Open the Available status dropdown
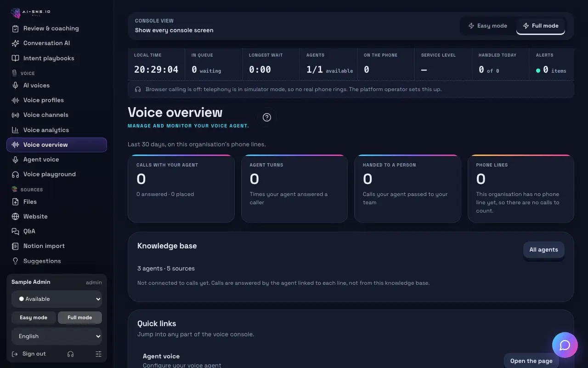The width and height of the screenshot is (588, 368). [x=57, y=299]
